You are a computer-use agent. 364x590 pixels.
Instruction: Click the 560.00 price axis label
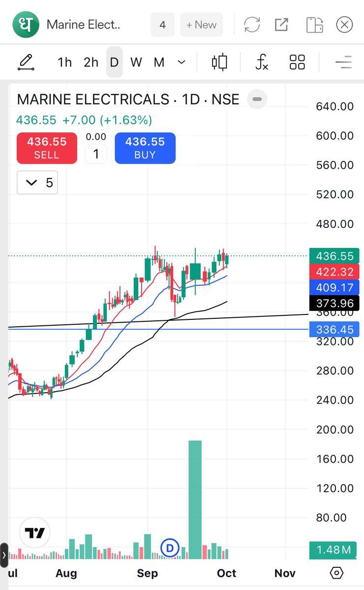point(334,165)
